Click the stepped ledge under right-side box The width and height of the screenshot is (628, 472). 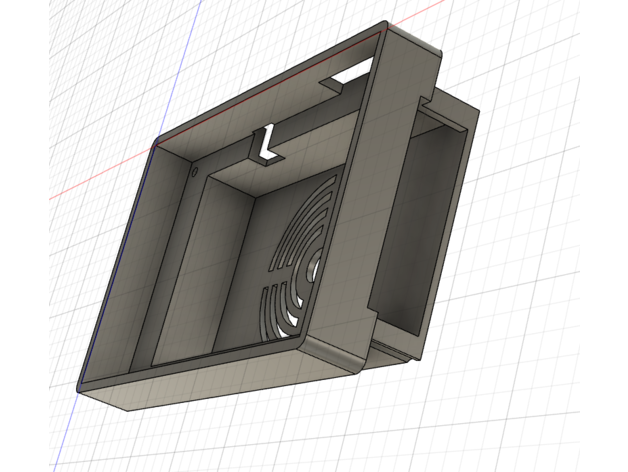(397, 350)
